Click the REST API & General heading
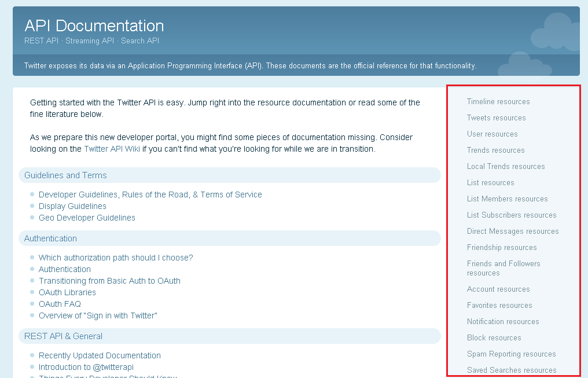This screenshot has height=378, width=588. point(230,336)
